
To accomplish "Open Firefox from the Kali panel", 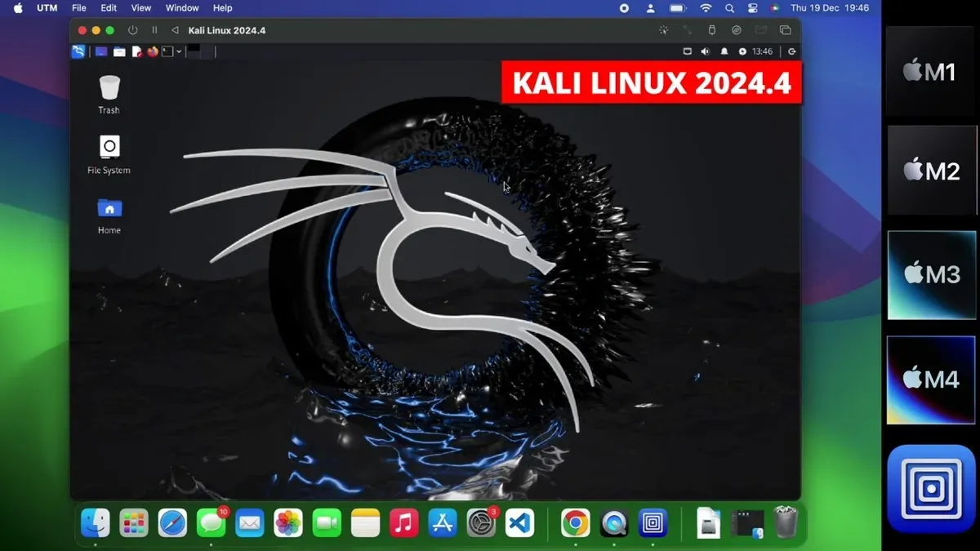I will (x=152, y=51).
